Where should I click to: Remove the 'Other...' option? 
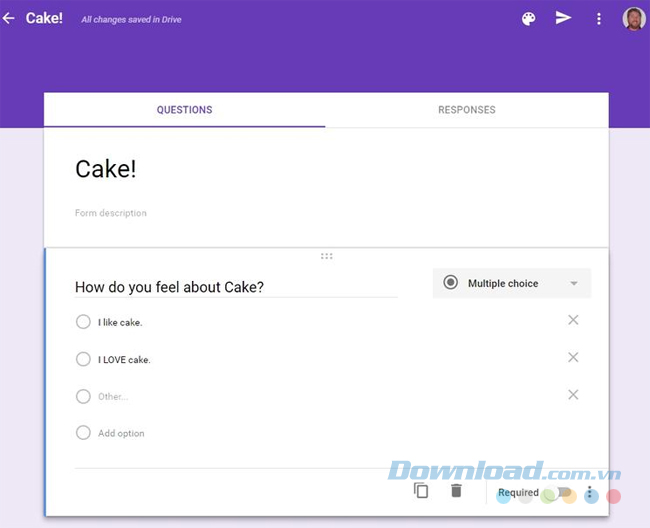(x=573, y=395)
